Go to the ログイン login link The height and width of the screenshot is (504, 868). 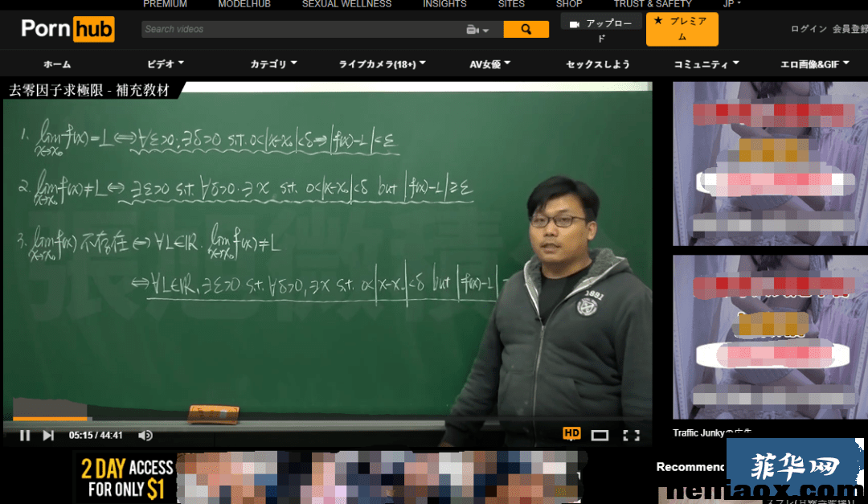pyautogui.click(x=809, y=29)
